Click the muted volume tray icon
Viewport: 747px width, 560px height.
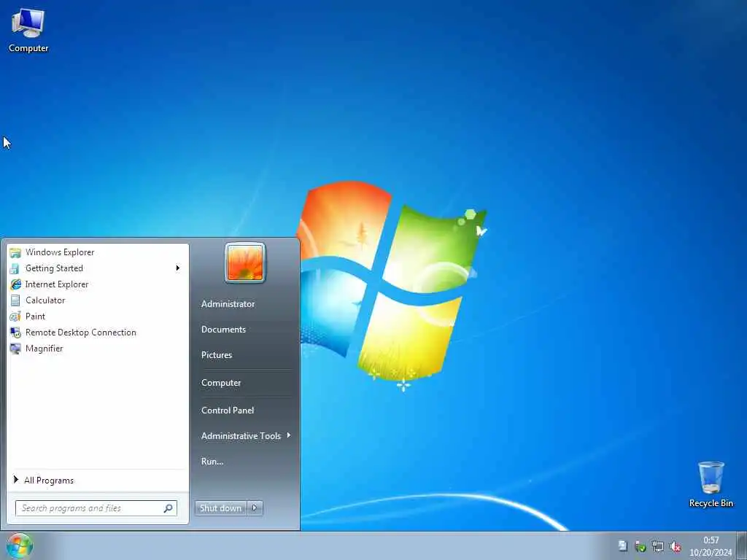pyautogui.click(x=675, y=547)
